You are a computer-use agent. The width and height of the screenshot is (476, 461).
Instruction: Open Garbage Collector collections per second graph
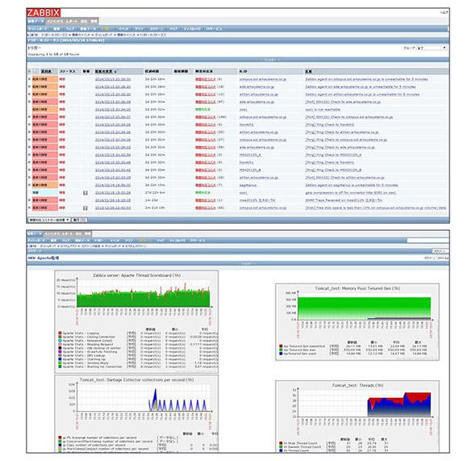[136, 413]
